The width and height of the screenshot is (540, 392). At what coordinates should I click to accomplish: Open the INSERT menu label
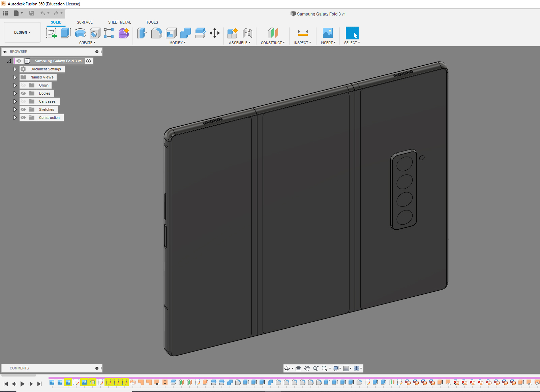click(328, 43)
